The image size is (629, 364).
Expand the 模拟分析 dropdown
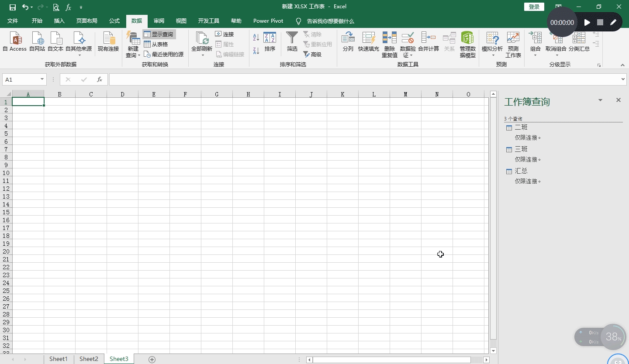[x=492, y=55]
